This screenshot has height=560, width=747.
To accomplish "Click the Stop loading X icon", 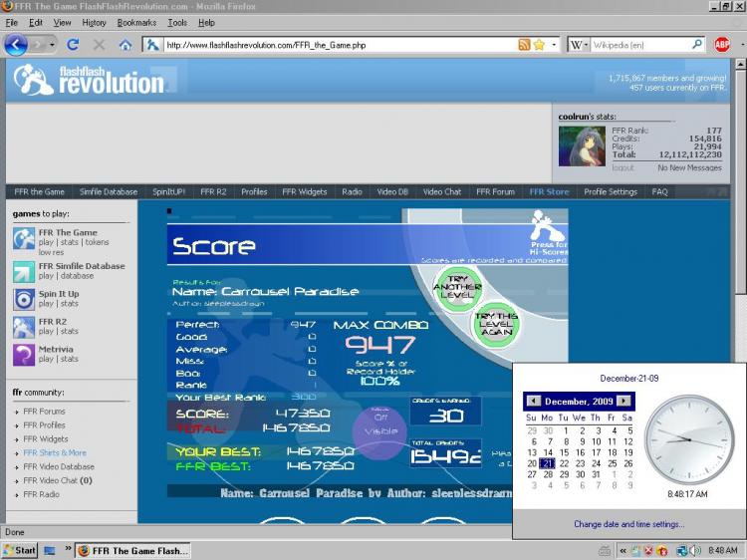I will [99, 45].
